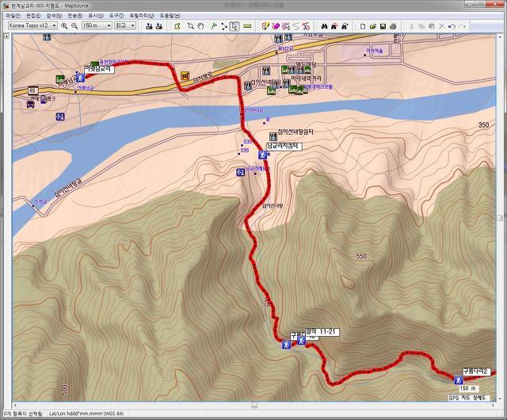The height and width of the screenshot is (420, 507).
Task: Click Find Recently Found Places icon
Action: (345, 26)
